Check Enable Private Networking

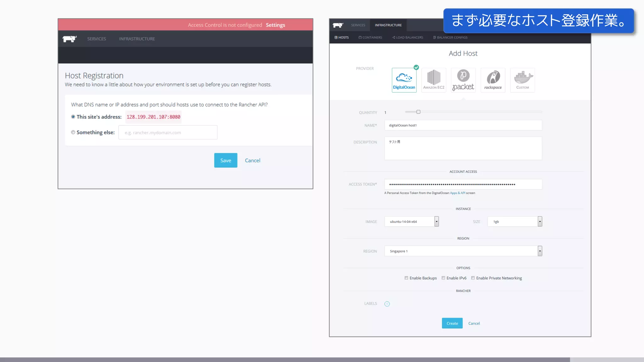click(x=473, y=278)
